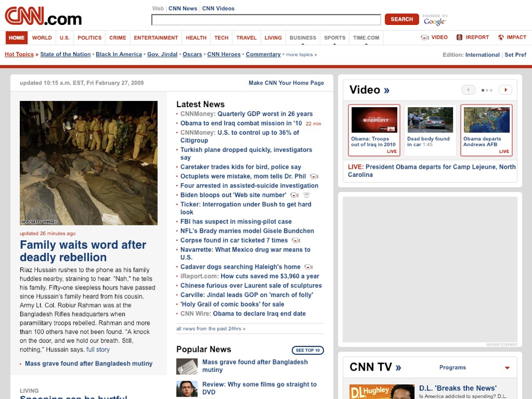Click the Impact globe icon in top navigation
The height and width of the screenshot is (399, 532).
coord(501,38)
